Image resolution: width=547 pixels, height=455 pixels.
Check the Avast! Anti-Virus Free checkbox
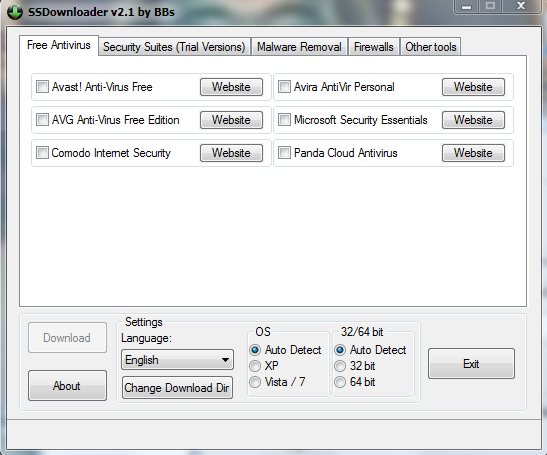(42, 87)
